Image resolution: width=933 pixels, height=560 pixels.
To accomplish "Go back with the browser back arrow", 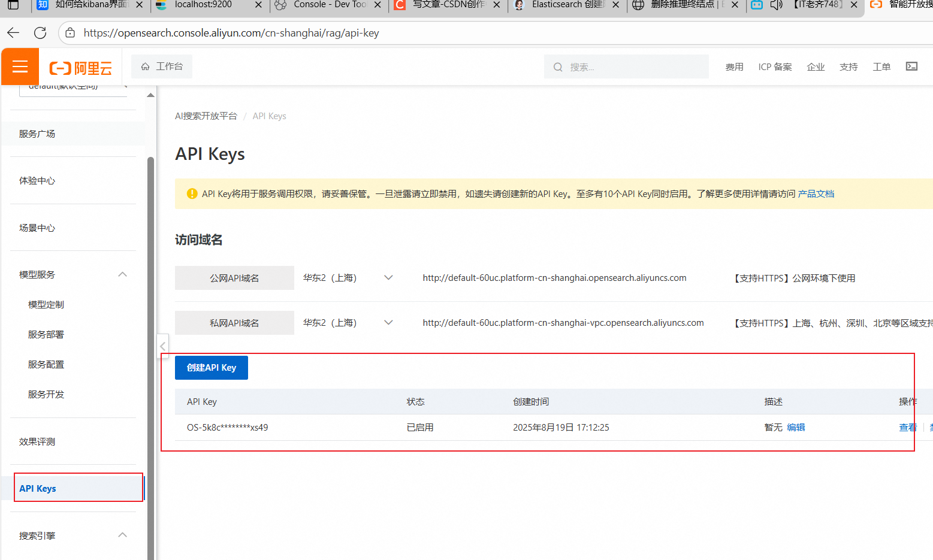I will (x=14, y=33).
